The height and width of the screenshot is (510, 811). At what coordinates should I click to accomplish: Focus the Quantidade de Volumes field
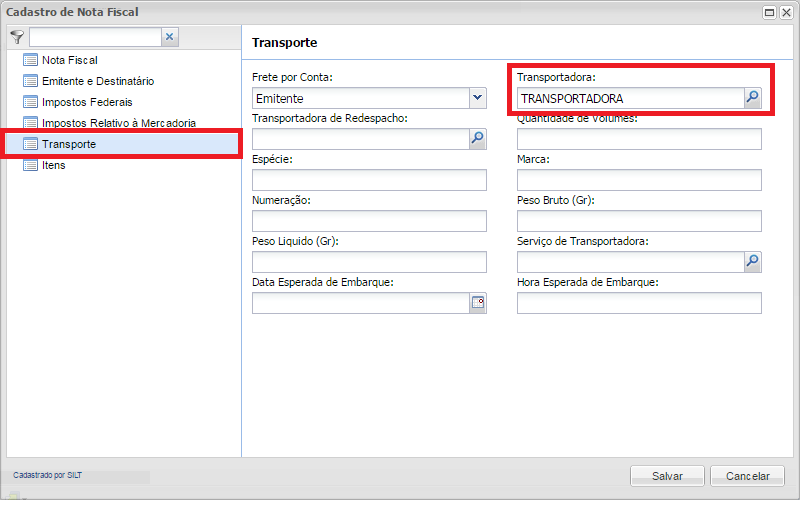(x=639, y=139)
